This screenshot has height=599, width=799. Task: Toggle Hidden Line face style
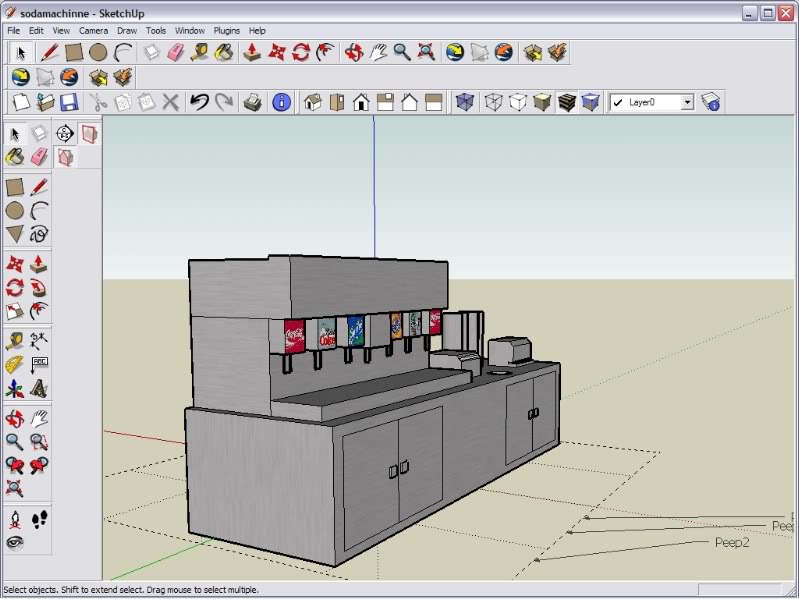click(x=518, y=102)
